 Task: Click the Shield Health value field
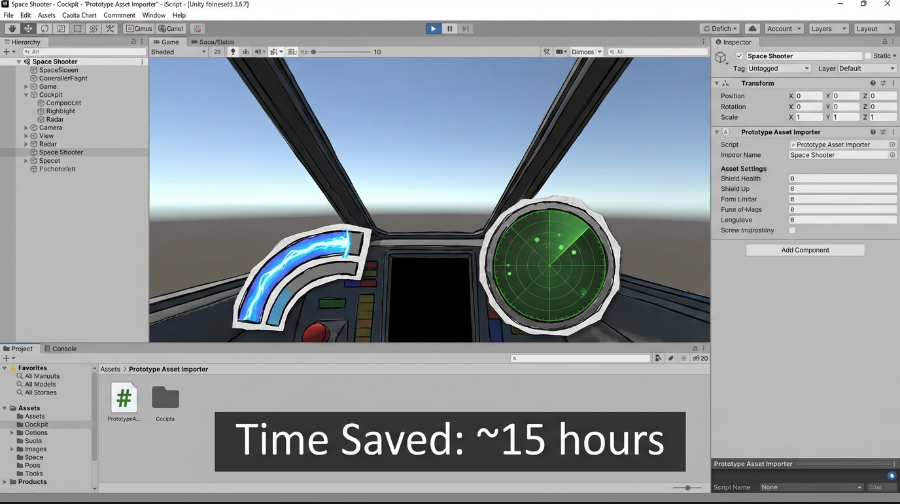point(842,179)
